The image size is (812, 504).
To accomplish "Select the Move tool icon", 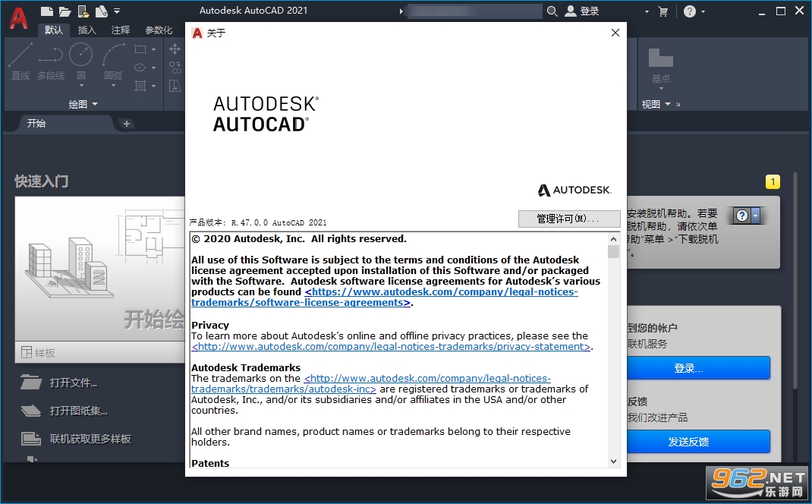I will pyautogui.click(x=175, y=49).
